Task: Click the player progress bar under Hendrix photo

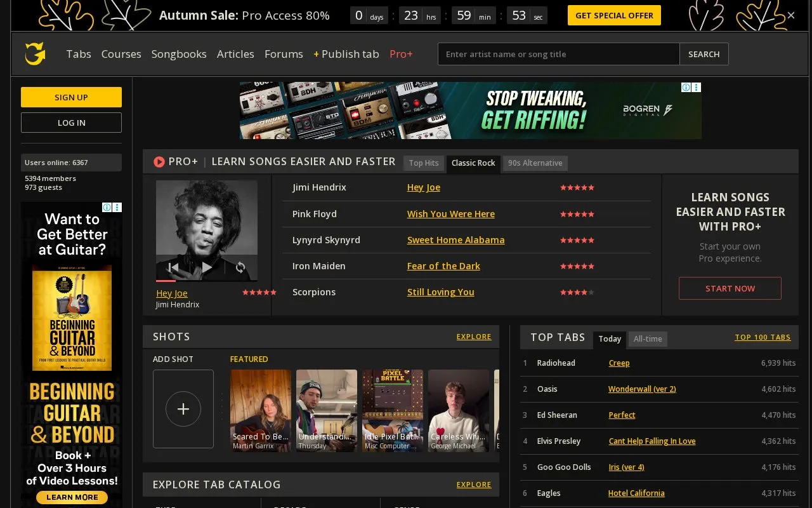Action: tap(207, 281)
